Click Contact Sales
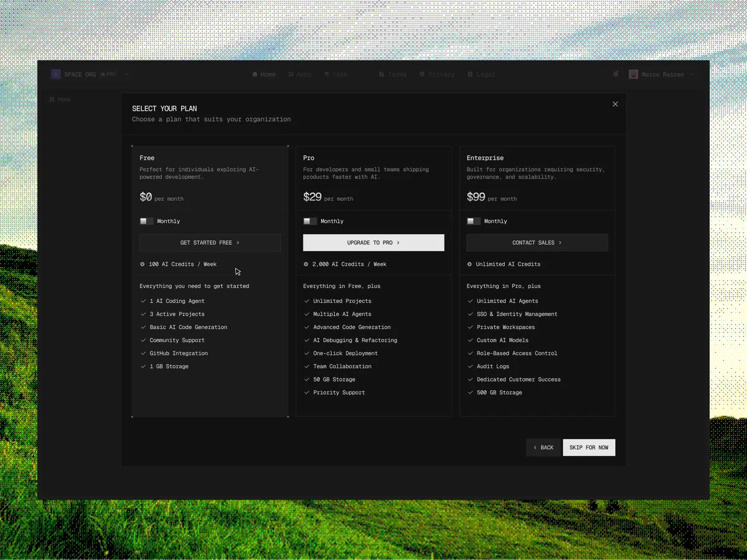747x560 pixels. 537,243
